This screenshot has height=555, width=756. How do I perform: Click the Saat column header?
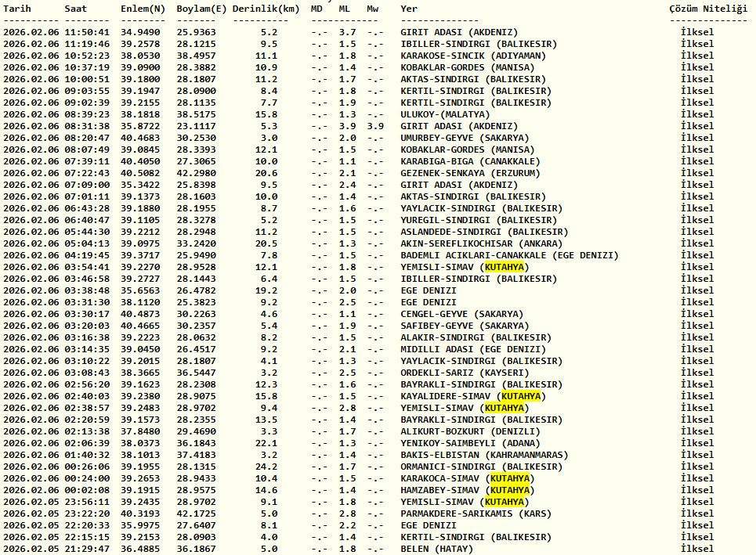click(76, 8)
